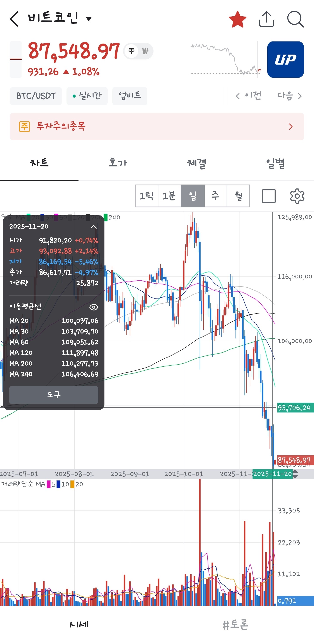Viewport: 314px width, 644px height.
Task: Open the search magnifier icon
Action: 295,19
